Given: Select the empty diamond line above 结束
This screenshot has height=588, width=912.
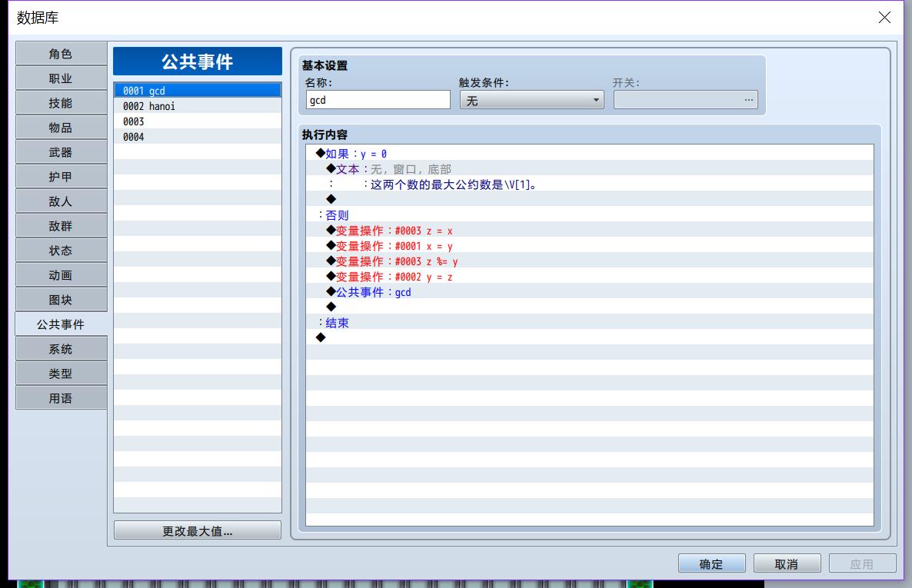Looking at the screenshot, I should pos(589,307).
